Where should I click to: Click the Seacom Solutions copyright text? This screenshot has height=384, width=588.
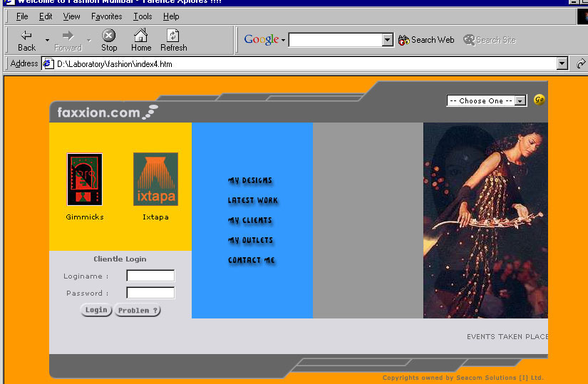(x=463, y=378)
